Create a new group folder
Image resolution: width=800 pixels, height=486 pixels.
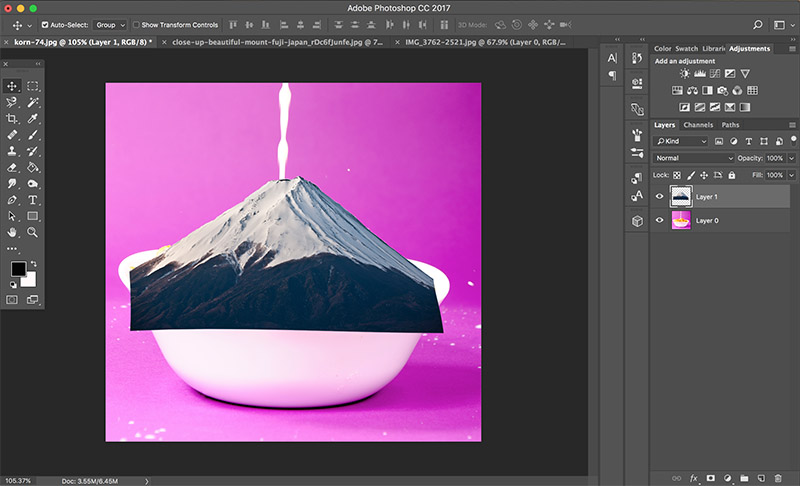(744, 478)
